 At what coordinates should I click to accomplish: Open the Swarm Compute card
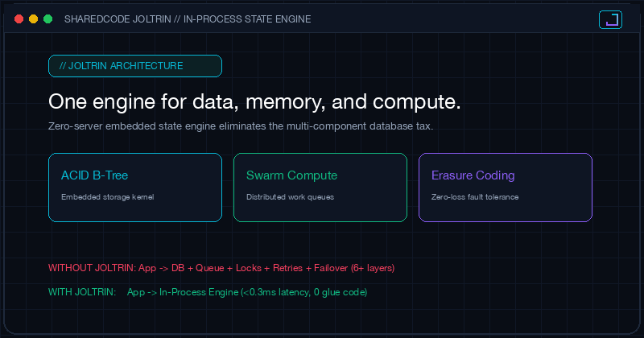[x=320, y=188]
